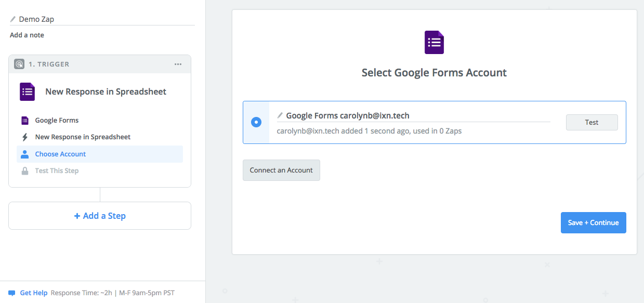Click Add a Step button

[100, 216]
